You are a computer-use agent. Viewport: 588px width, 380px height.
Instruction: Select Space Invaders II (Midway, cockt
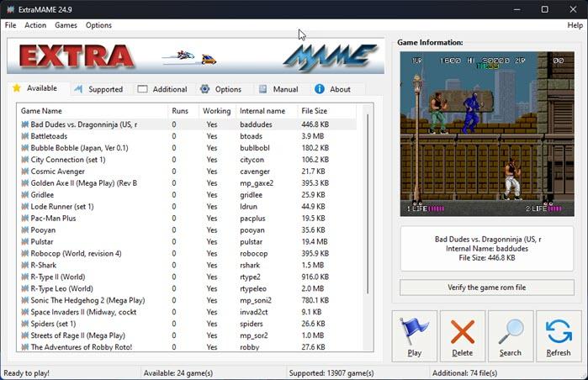[187, 312]
